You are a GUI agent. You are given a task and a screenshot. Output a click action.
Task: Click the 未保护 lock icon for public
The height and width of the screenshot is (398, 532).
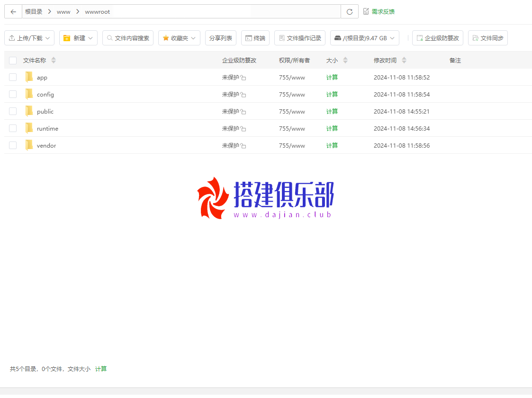point(243,112)
